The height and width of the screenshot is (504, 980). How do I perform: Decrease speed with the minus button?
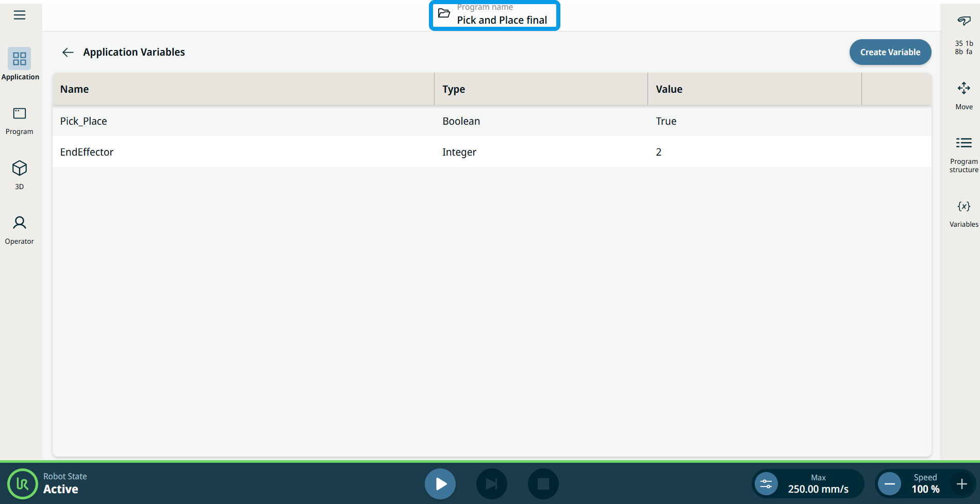pyautogui.click(x=889, y=484)
